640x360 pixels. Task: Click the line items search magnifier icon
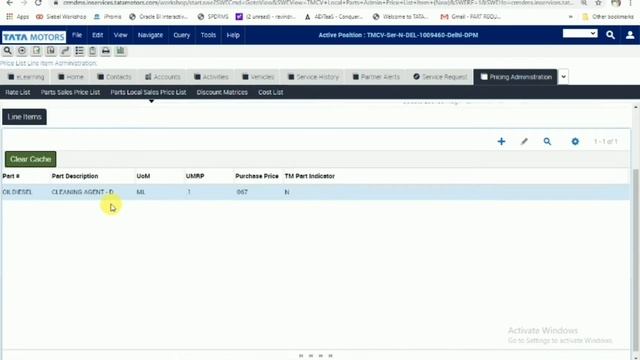point(547,141)
